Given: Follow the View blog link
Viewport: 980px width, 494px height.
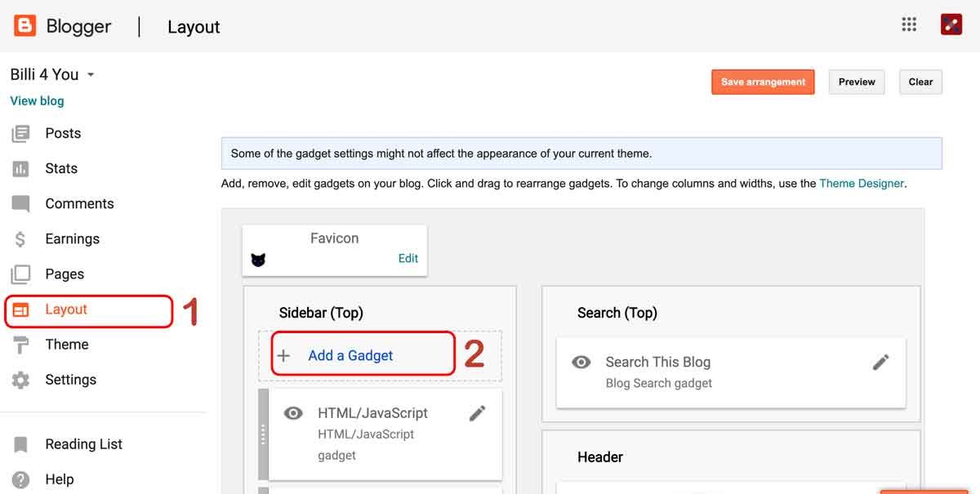Looking at the screenshot, I should [x=37, y=101].
